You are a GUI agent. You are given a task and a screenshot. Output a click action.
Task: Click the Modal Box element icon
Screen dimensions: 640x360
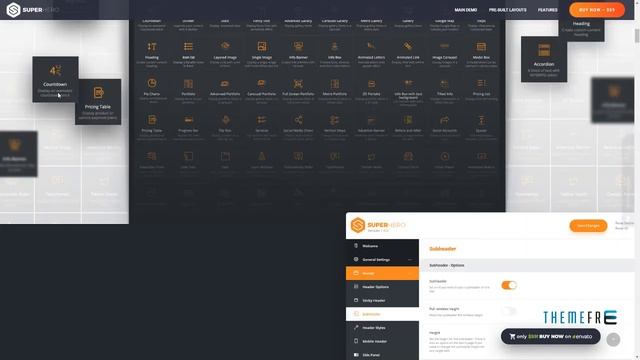pyautogui.click(x=481, y=46)
